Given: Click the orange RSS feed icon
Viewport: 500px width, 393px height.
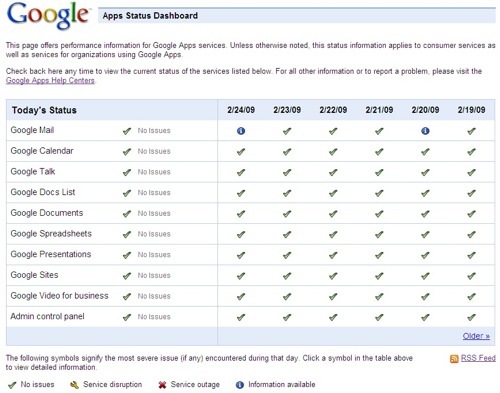Looking at the screenshot, I should (x=454, y=359).
